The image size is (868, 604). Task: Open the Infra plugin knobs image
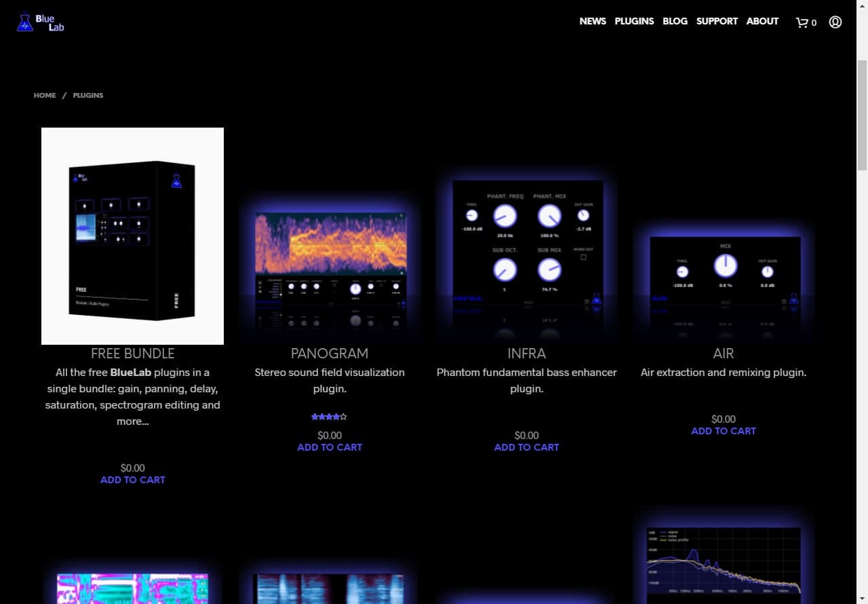(x=527, y=256)
